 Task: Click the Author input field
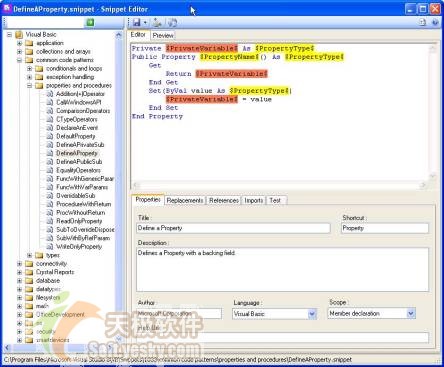(x=179, y=314)
